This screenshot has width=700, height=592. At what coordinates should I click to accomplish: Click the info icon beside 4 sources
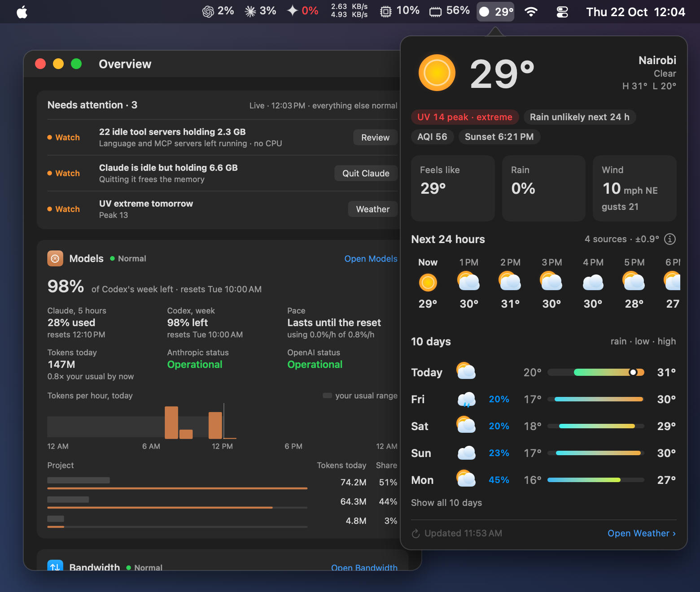[x=670, y=239]
